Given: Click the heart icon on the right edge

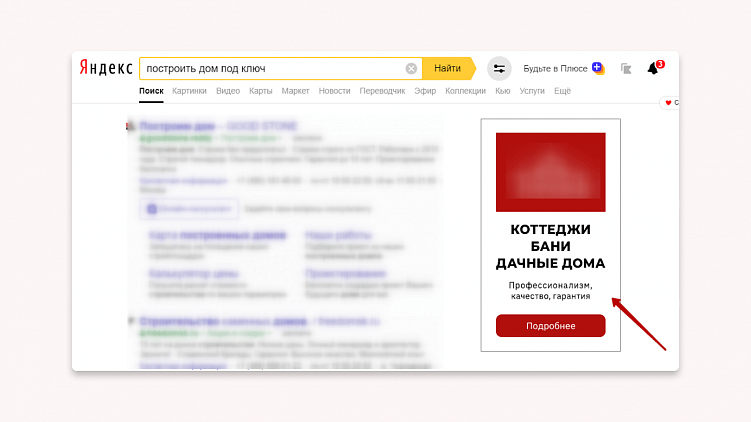Looking at the screenshot, I should (x=669, y=103).
